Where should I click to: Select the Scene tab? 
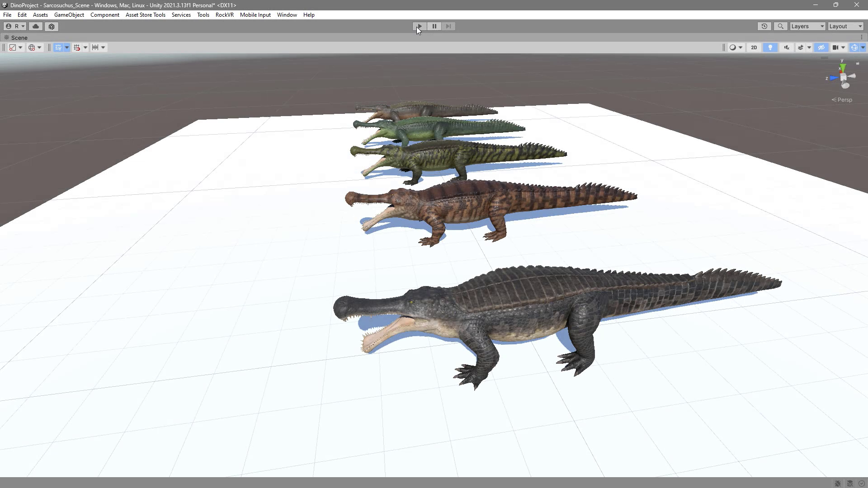(x=16, y=38)
